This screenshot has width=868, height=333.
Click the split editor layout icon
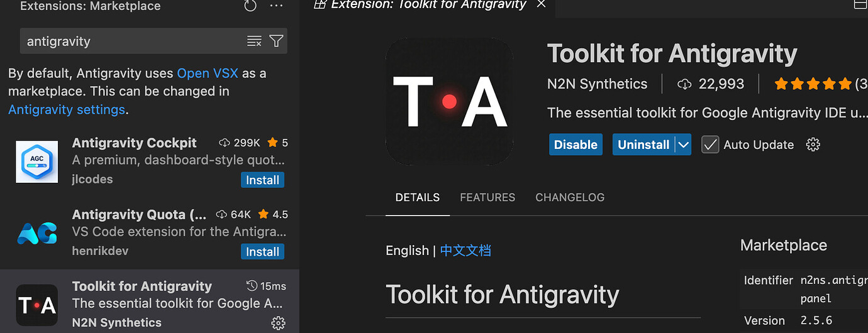pyautogui.click(x=860, y=4)
